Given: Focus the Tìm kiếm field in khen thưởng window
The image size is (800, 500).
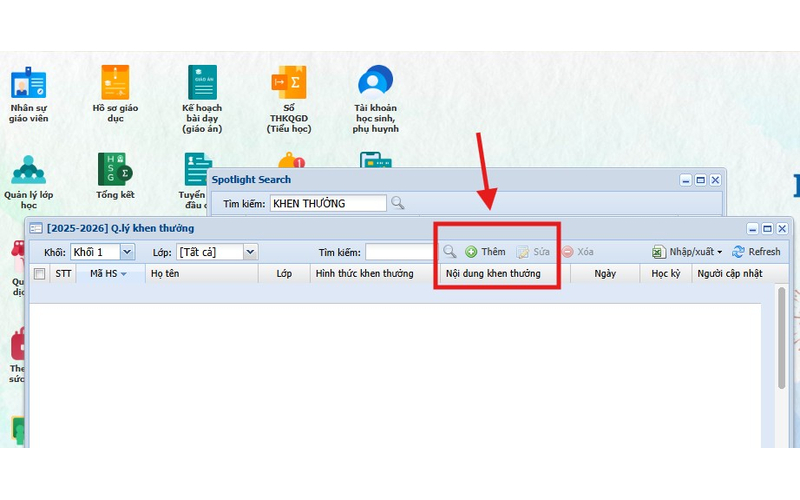Looking at the screenshot, I should (x=399, y=252).
